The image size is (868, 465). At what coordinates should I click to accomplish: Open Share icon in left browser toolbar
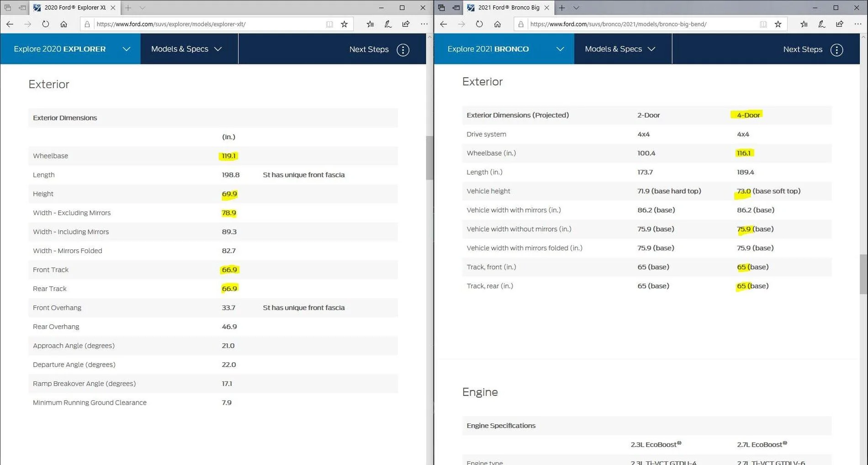[406, 24]
